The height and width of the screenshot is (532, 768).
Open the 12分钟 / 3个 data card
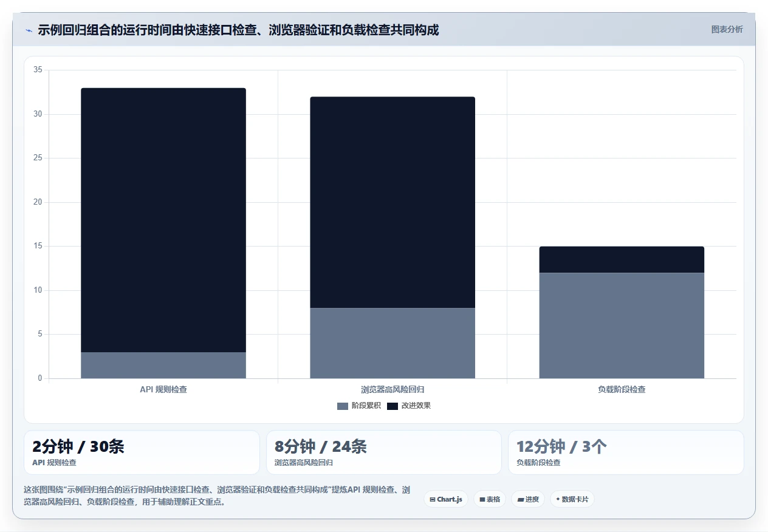[626, 452]
